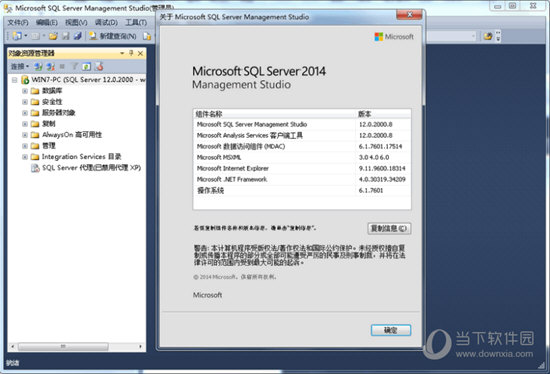Select the Integration Services 目录 tree label
Image resolution: width=550 pixels, height=374 pixels.
pos(81,156)
